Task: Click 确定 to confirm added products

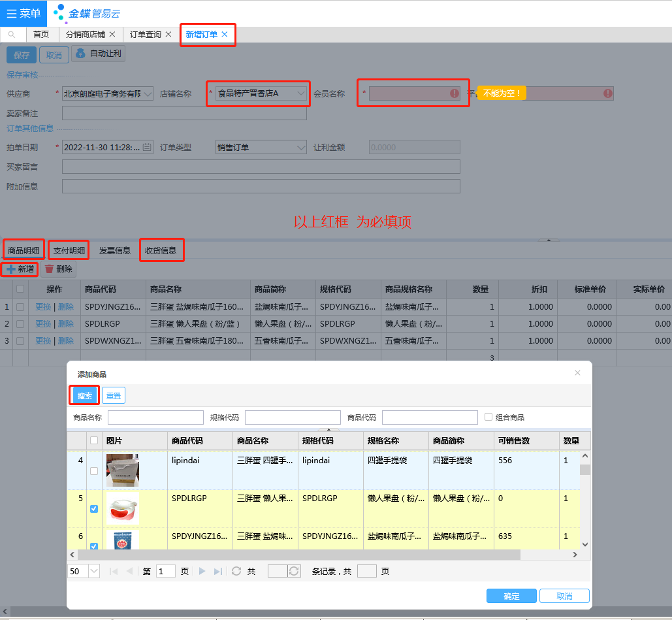Action: tap(511, 596)
